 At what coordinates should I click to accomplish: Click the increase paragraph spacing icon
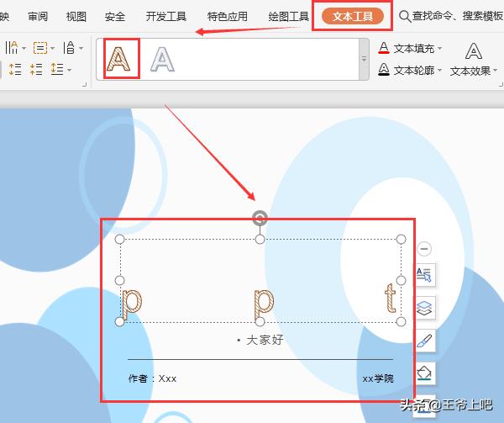15,69
